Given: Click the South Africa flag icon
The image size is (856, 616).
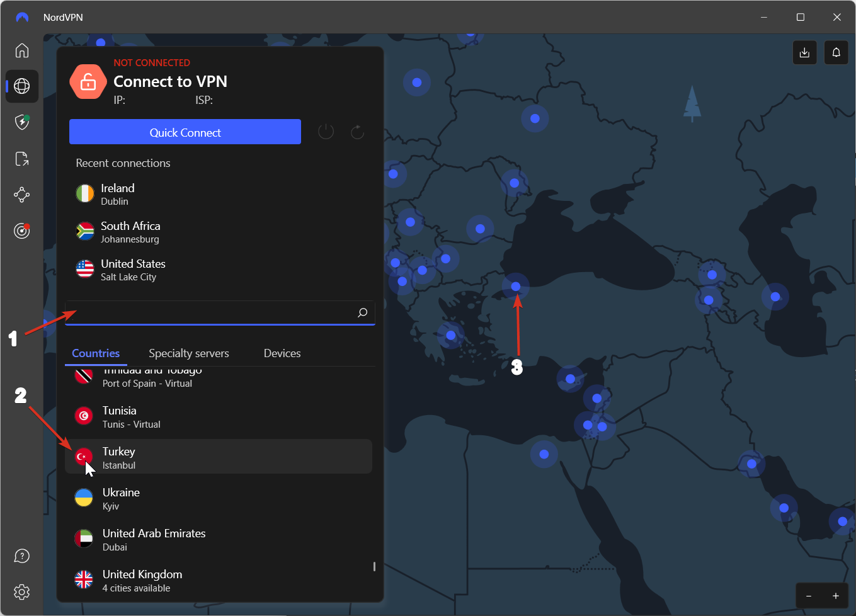Looking at the screenshot, I should pyautogui.click(x=85, y=231).
